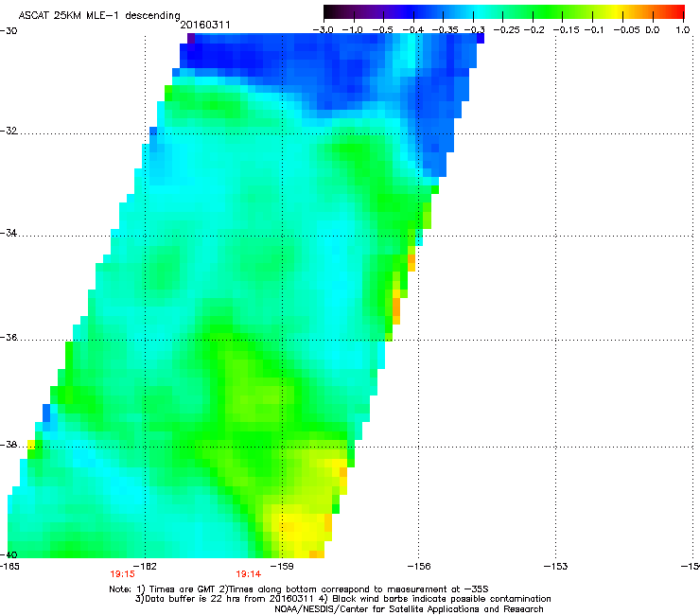The width and height of the screenshot is (700, 615).
Task: Click the colorbar label "0.0"
Action: pos(653,30)
